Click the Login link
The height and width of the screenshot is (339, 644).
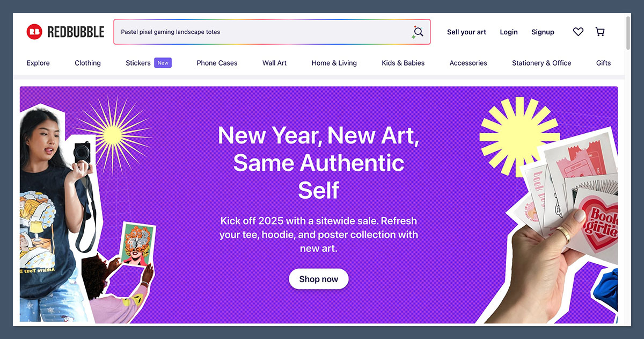point(509,32)
